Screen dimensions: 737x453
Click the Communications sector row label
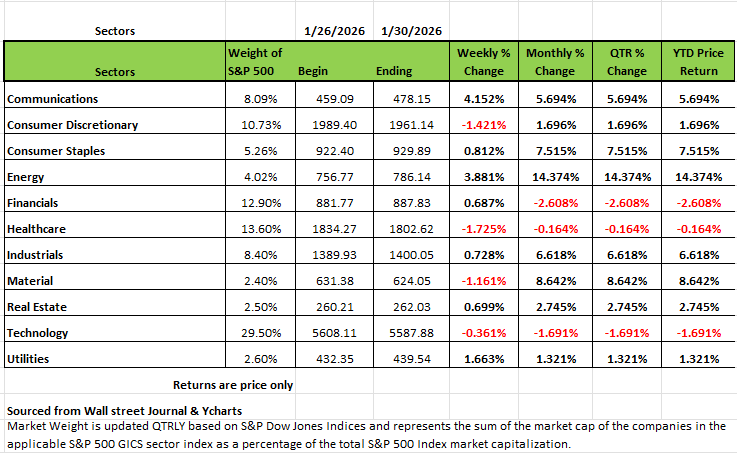(x=52, y=99)
